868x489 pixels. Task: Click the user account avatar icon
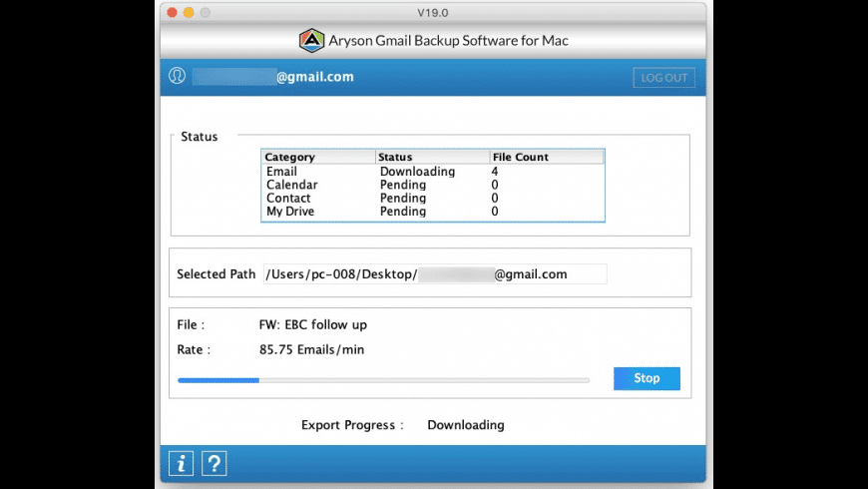(178, 75)
